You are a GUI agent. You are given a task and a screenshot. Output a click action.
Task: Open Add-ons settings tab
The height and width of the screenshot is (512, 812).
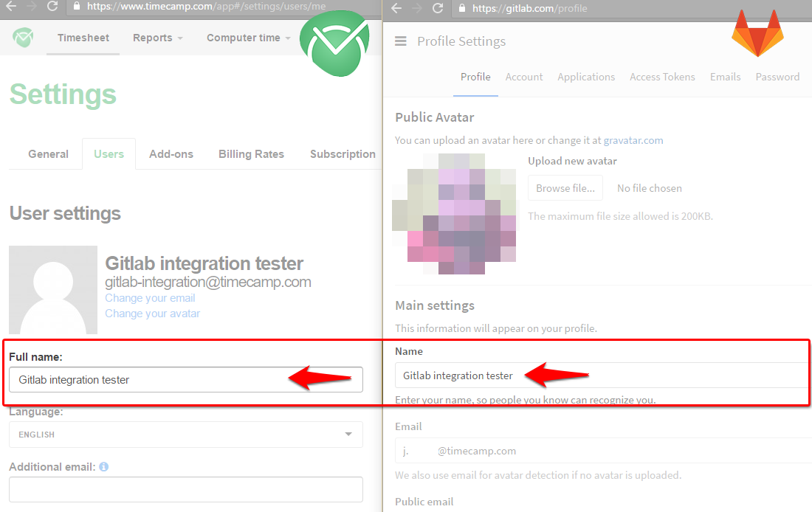tap(171, 153)
